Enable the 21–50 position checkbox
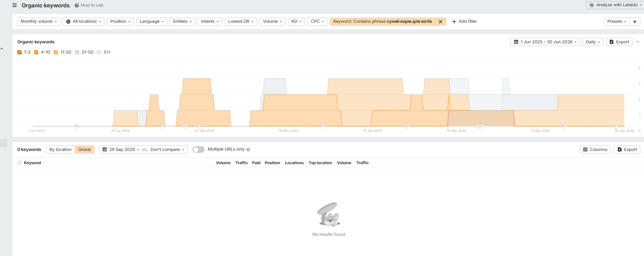 (77, 52)
